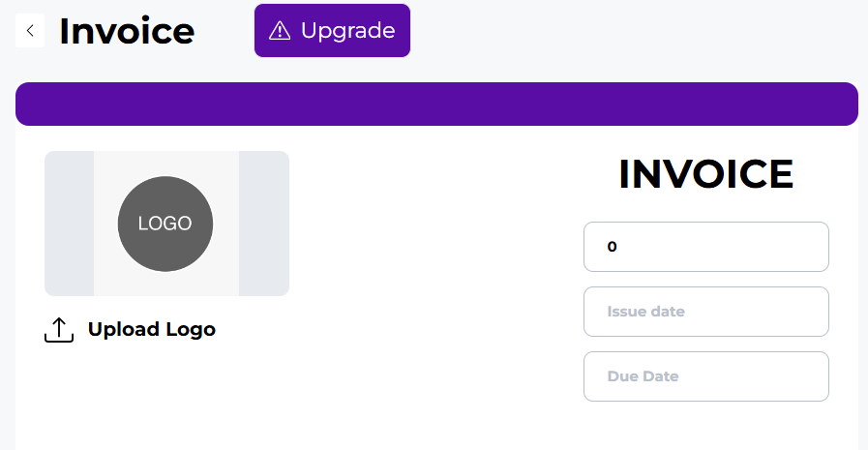Click the 0 value in the number field

tap(612, 247)
